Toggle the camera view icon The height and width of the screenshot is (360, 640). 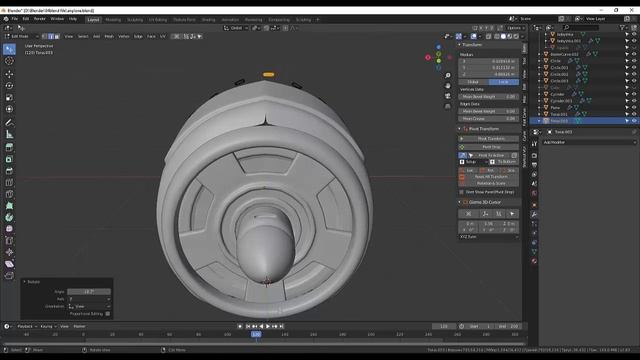click(448, 96)
